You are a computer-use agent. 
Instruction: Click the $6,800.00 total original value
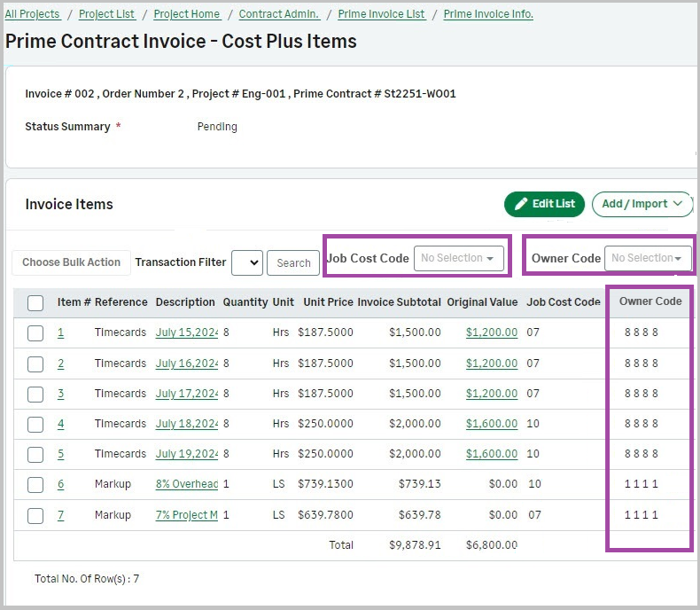click(x=492, y=545)
